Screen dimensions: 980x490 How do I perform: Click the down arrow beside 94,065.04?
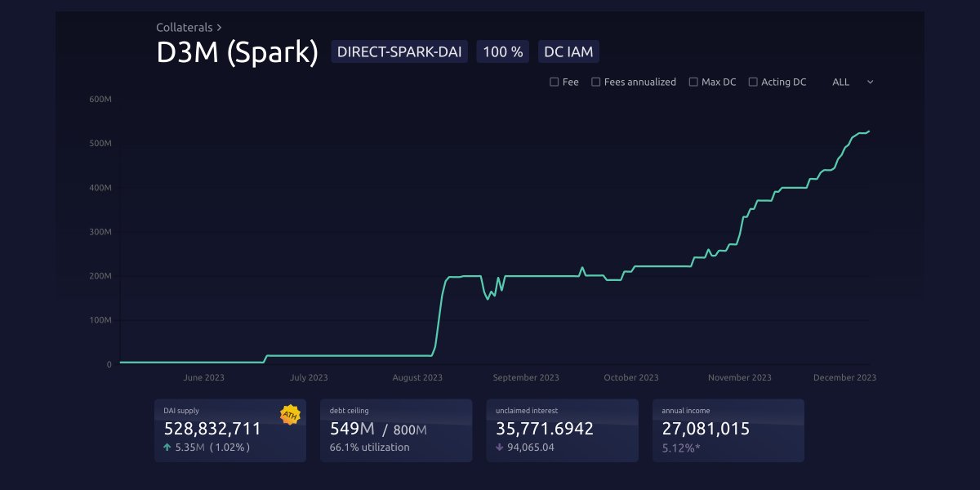click(x=500, y=448)
